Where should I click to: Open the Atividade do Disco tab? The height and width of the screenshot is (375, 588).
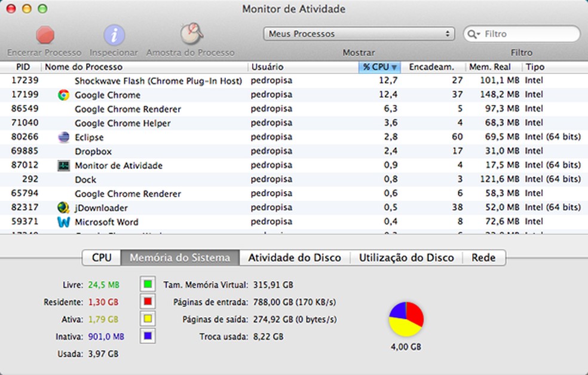pyautogui.click(x=295, y=258)
